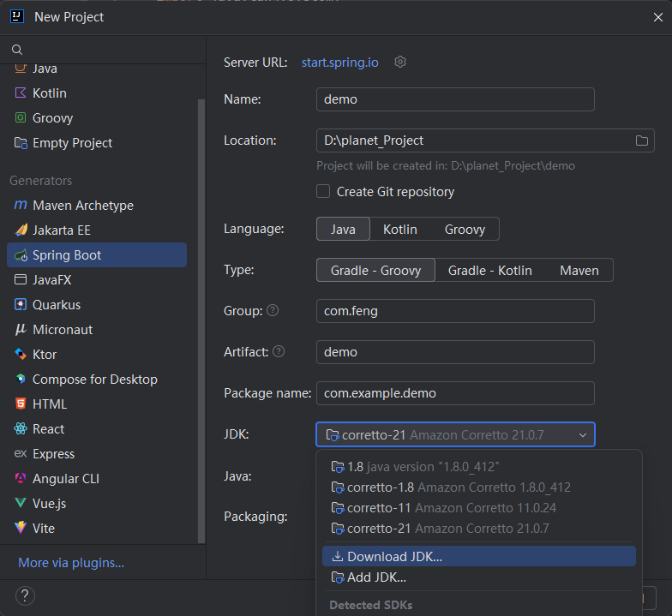
Task: Click Empty Project label
Action: pyautogui.click(x=72, y=142)
